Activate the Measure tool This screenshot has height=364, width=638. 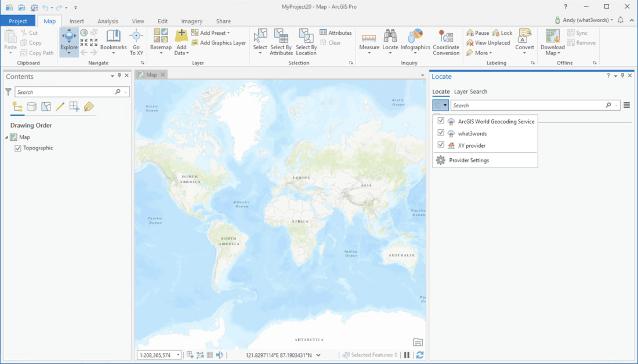(x=369, y=42)
